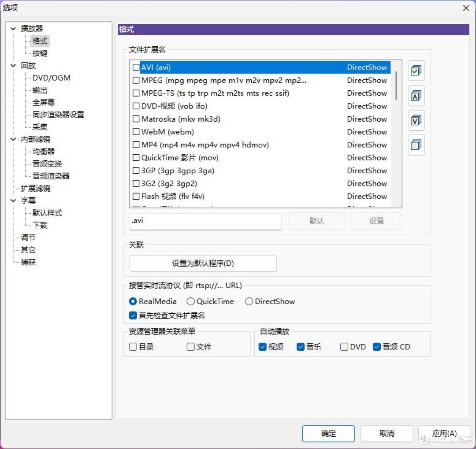
Task: Click the select video formats 'V' icon
Action: pyautogui.click(x=416, y=121)
